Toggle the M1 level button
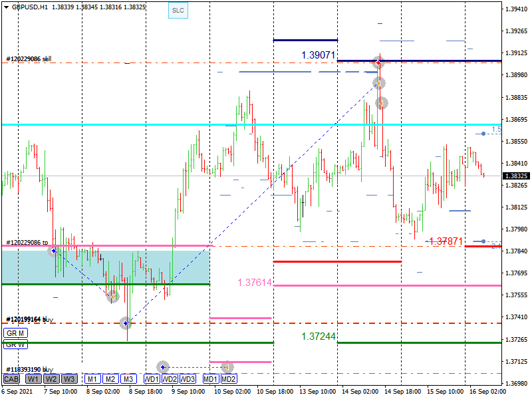Image resolution: width=532 pixels, height=399 pixels. 92,379
